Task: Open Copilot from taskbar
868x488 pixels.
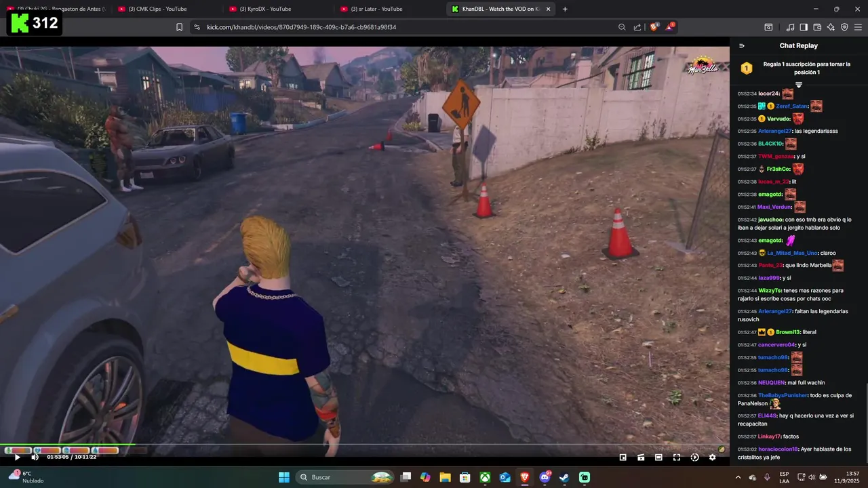Action: click(x=425, y=477)
